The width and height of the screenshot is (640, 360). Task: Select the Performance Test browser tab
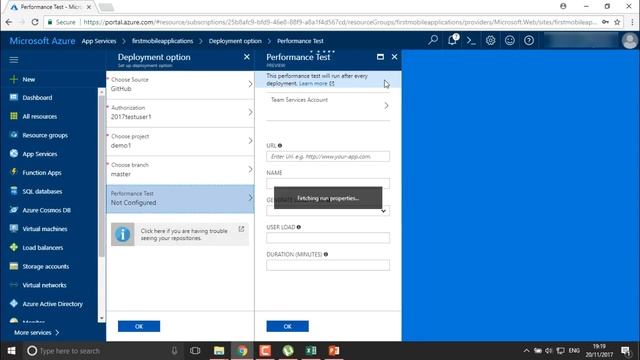tap(51, 7)
